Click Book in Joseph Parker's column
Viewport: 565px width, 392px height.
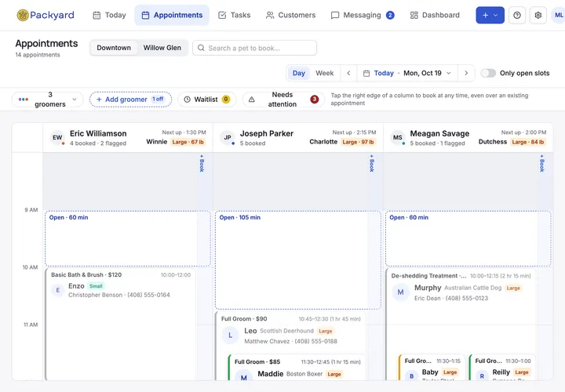pyautogui.click(x=372, y=163)
